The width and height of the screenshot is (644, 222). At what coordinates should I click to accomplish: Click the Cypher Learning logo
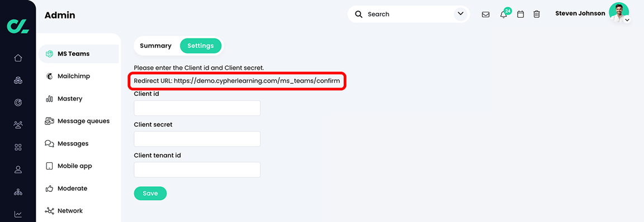click(18, 26)
